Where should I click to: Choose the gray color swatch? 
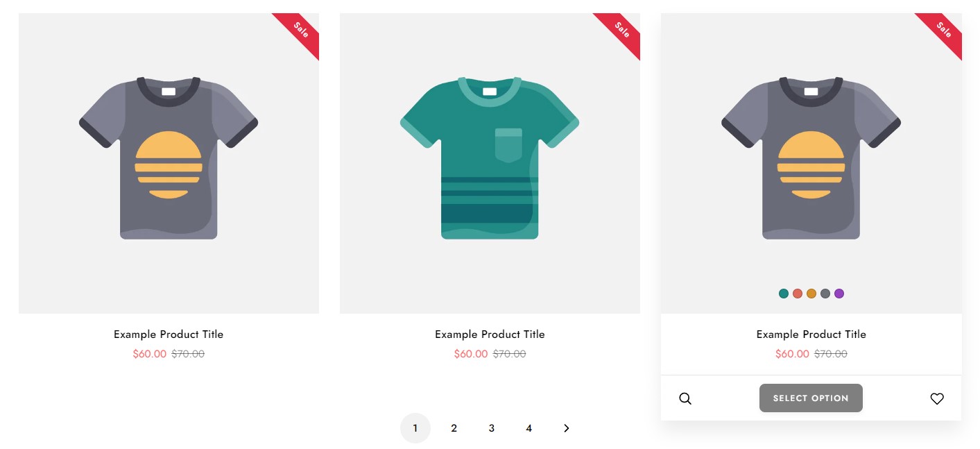(x=825, y=294)
